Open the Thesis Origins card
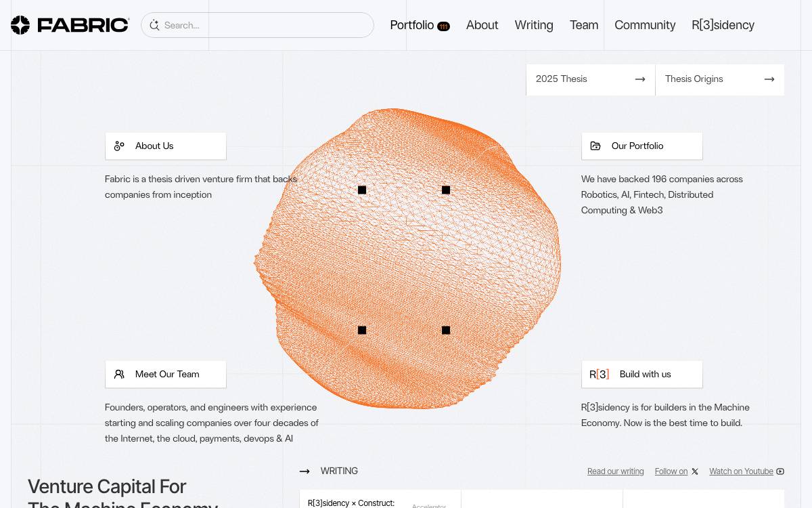Viewport: 812px width, 508px height. point(720,79)
